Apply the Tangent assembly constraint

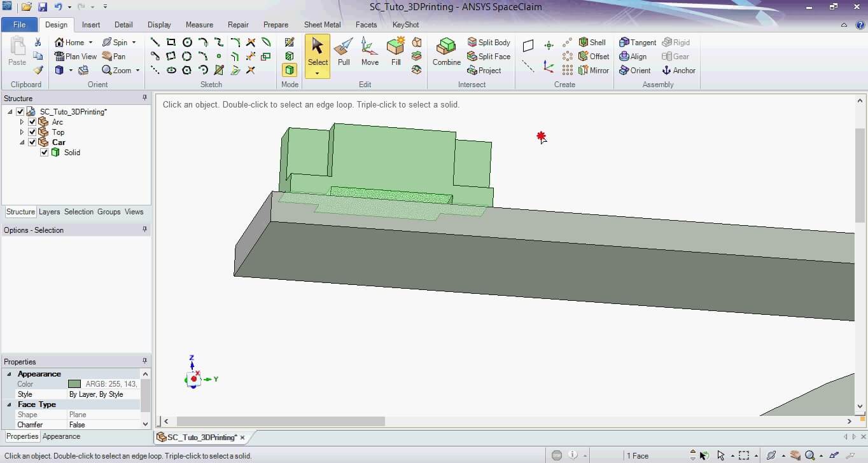pyautogui.click(x=638, y=43)
